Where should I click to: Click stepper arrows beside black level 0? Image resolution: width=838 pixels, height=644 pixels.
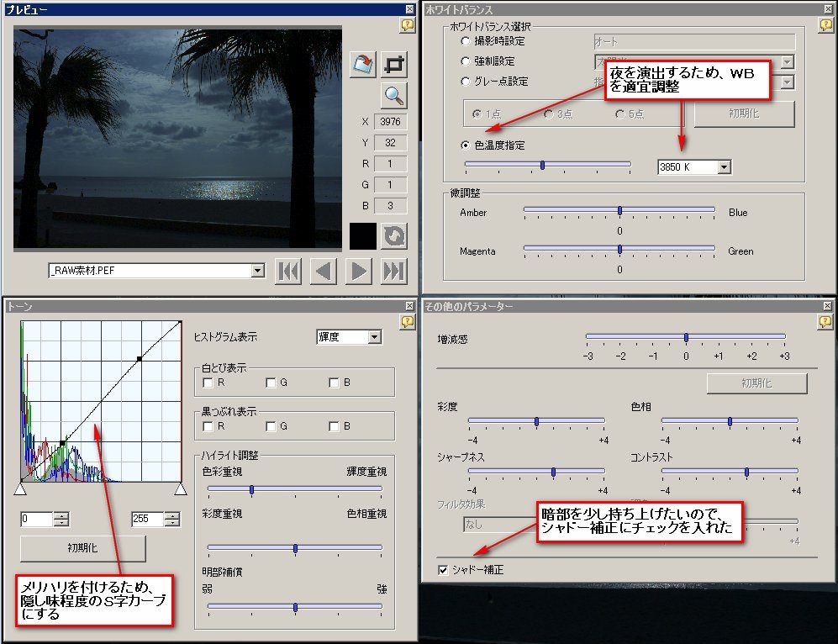point(61,519)
